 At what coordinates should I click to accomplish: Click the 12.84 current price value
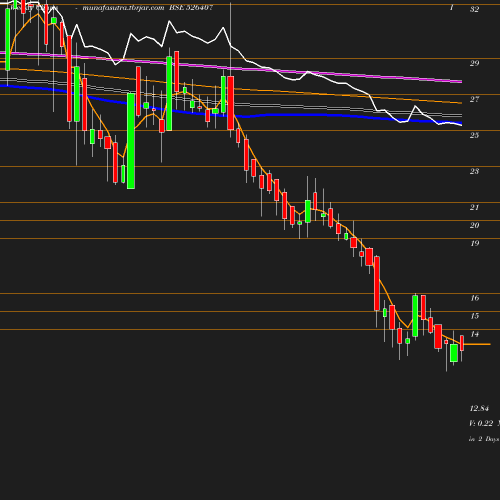(479, 408)
